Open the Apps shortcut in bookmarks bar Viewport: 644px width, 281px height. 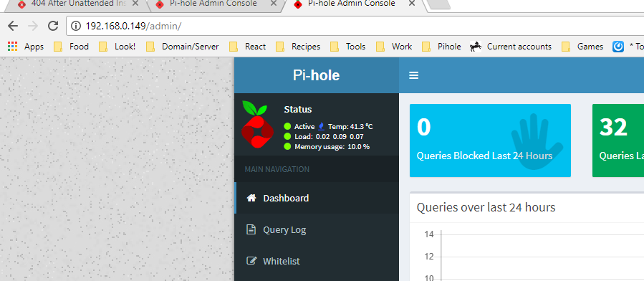pos(26,47)
